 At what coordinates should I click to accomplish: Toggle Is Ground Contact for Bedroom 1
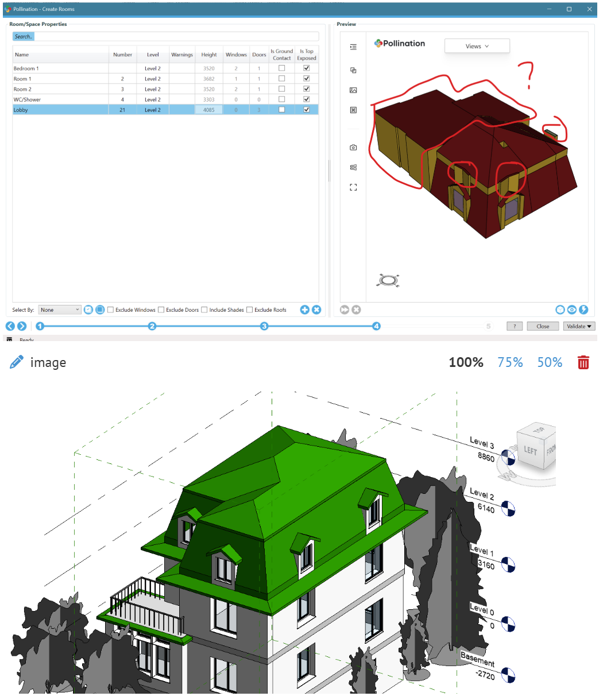(281, 68)
